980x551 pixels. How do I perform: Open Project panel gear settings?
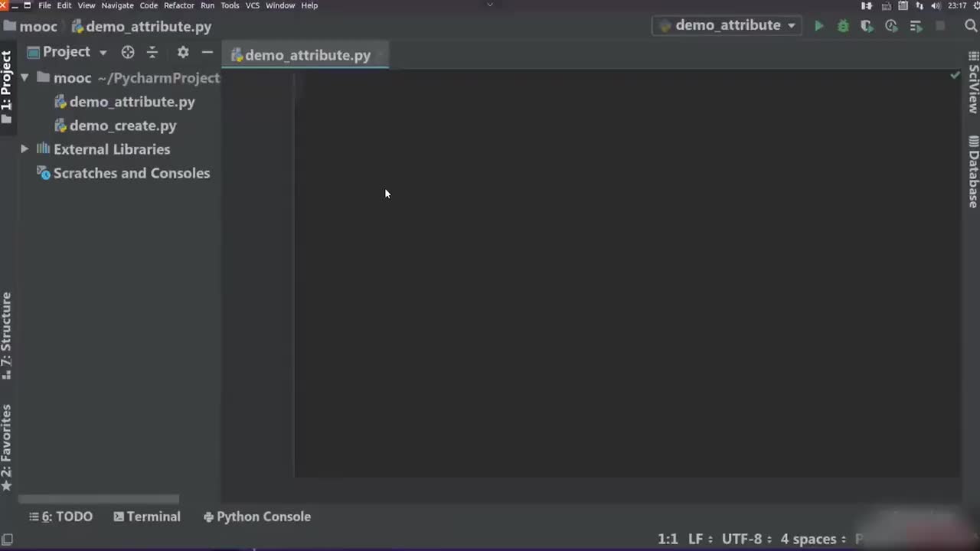coord(183,52)
